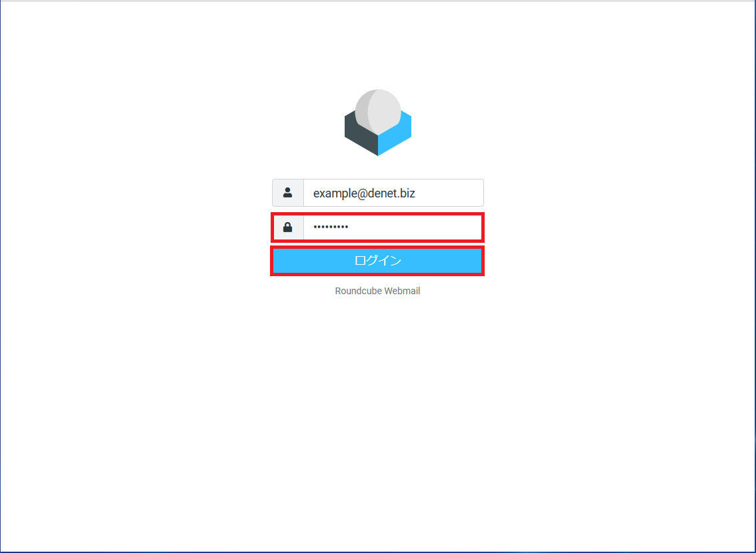Click the password dots in the field
Image resolution: width=756 pixels, height=553 pixels.
331,227
